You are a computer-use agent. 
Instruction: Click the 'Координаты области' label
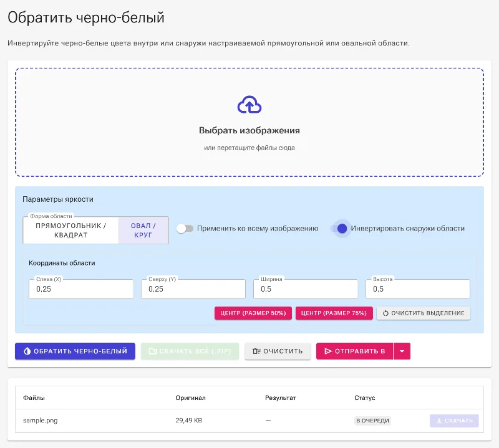(62, 263)
